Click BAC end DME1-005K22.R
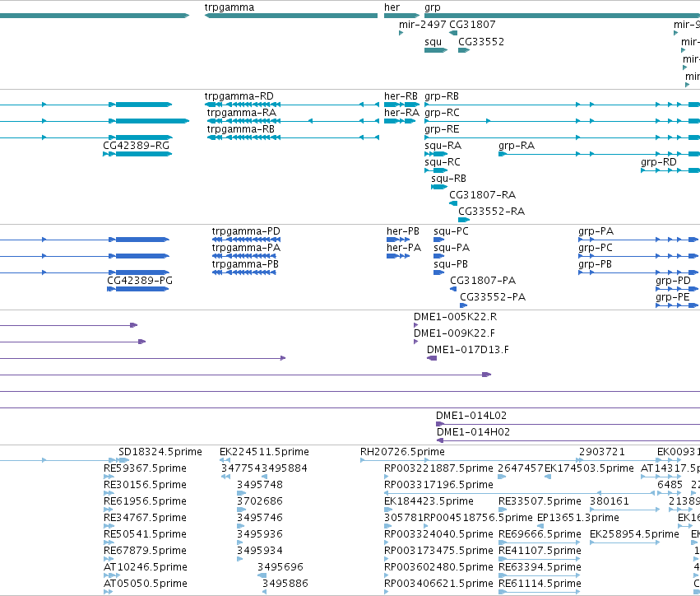Image resolution: width=700 pixels, height=596 pixels. point(456,317)
